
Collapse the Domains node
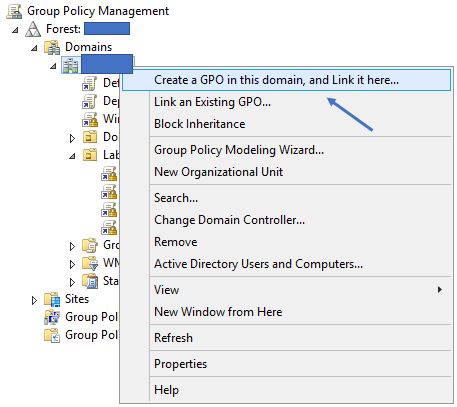[x=34, y=48]
